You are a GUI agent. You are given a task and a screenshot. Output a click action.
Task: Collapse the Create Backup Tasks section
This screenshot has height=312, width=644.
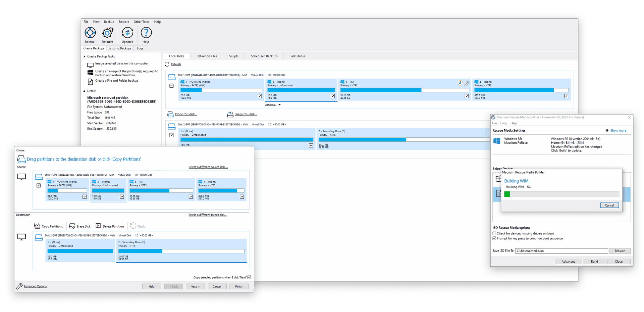(85, 56)
